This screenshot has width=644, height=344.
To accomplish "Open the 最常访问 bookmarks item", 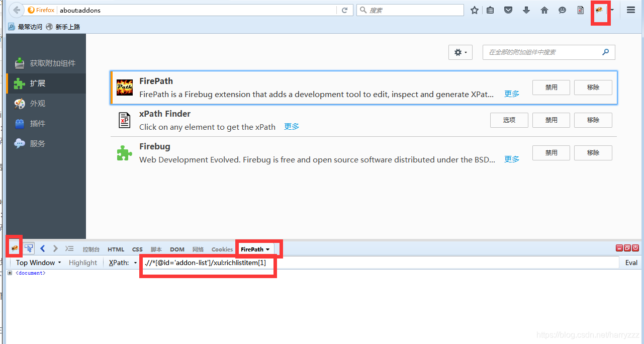I will tap(25, 27).
